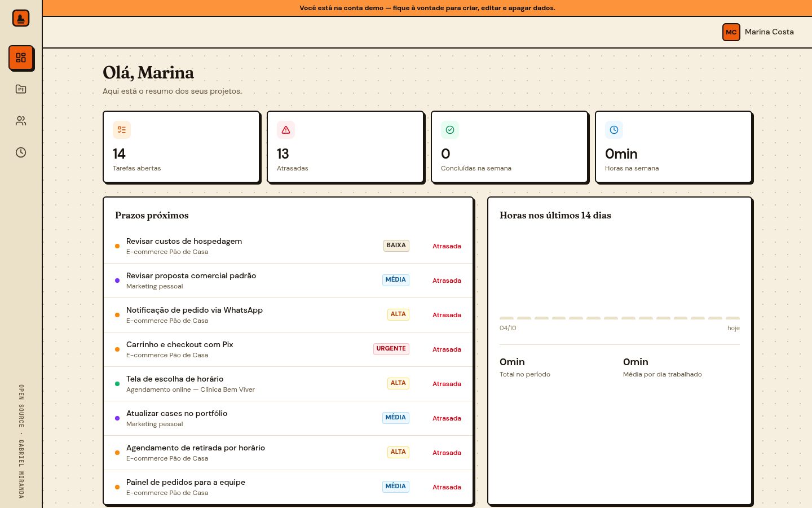Click the green project dot beside Tela de escolha

[x=117, y=384]
